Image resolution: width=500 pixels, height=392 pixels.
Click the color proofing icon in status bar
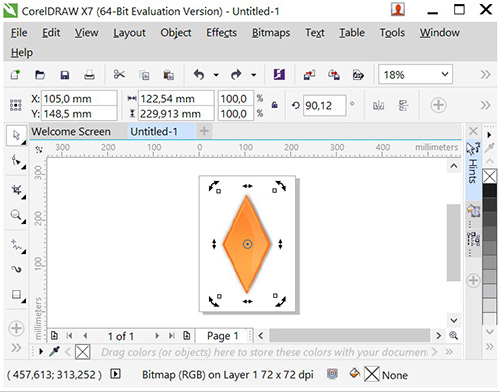pos(332,374)
